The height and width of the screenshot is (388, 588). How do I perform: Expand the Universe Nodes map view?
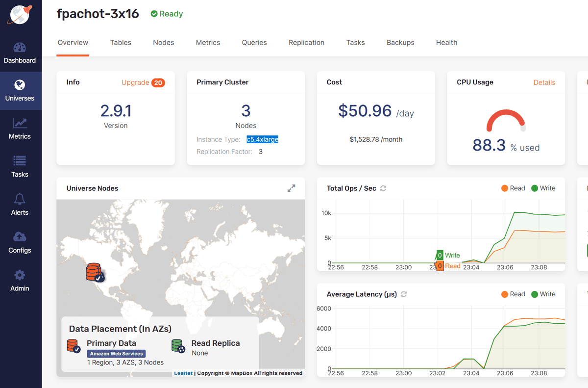[291, 188]
